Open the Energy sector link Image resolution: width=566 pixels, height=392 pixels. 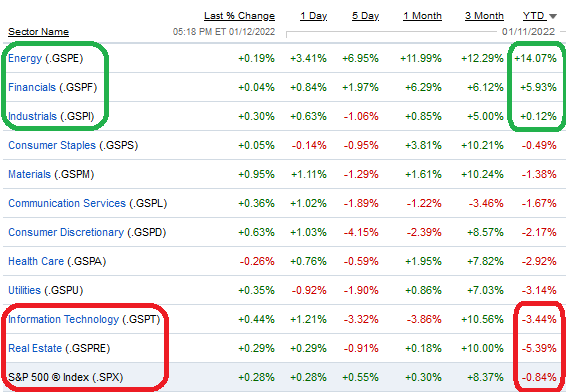(x=25, y=58)
